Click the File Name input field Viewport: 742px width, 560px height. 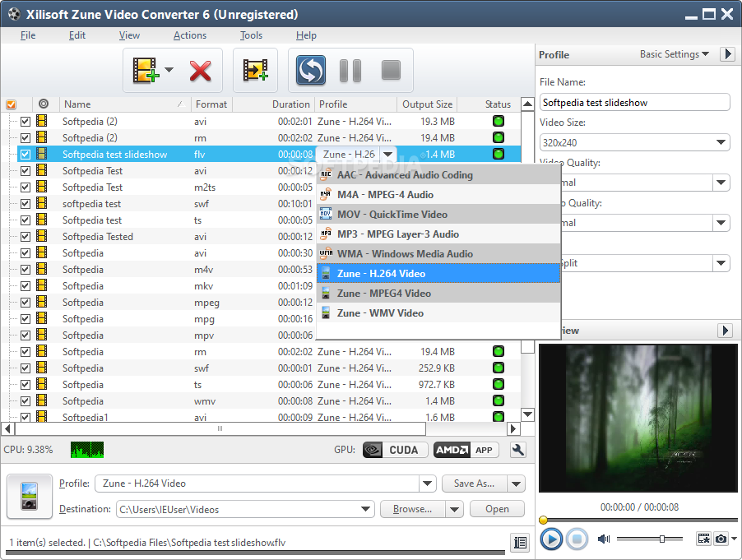[x=634, y=102]
